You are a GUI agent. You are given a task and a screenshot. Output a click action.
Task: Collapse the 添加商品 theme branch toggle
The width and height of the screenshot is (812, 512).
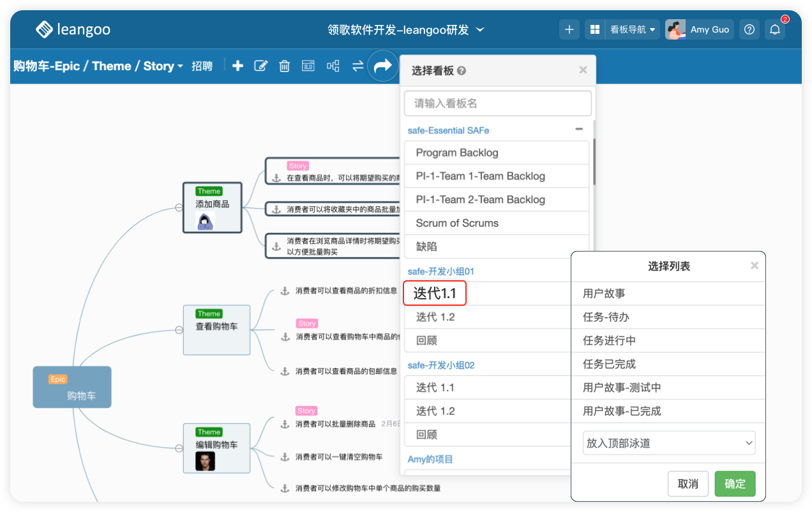[179, 207]
